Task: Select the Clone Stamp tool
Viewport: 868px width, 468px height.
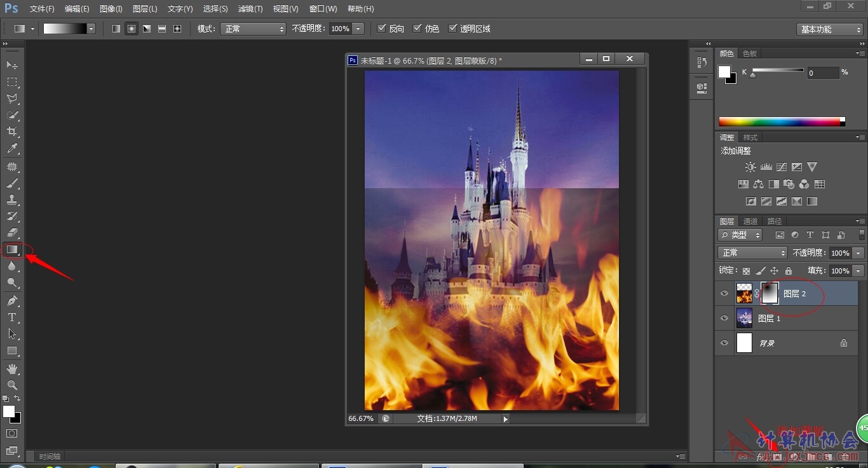Action: click(x=12, y=200)
